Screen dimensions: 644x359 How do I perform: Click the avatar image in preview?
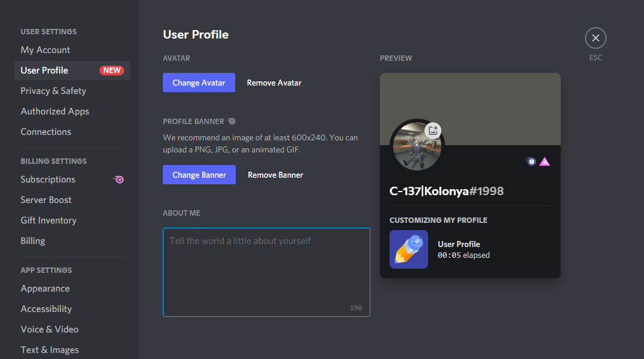[417, 146]
